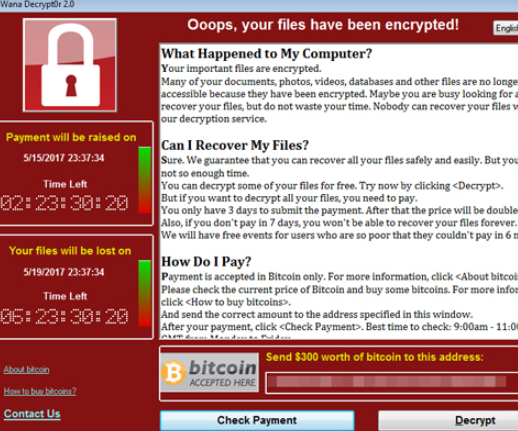Select the blurred bitcoin address field
The image size is (518, 431).
click(x=392, y=383)
